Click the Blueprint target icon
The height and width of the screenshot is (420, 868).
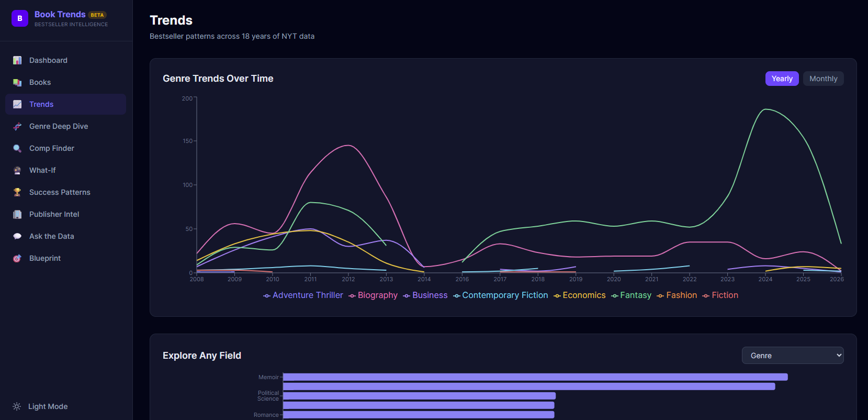pyautogui.click(x=17, y=258)
